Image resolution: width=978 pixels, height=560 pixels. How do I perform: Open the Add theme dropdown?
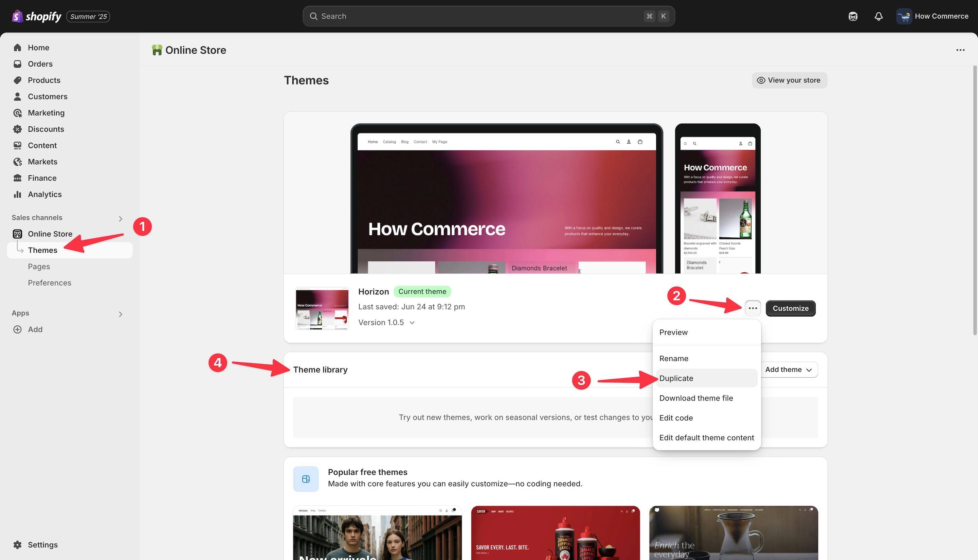tap(789, 369)
